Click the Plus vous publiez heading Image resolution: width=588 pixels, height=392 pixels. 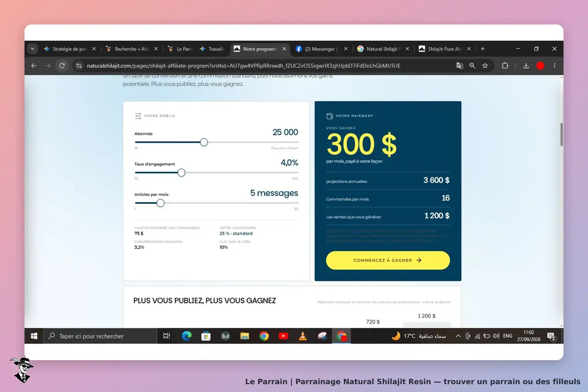click(x=204, y=300)
